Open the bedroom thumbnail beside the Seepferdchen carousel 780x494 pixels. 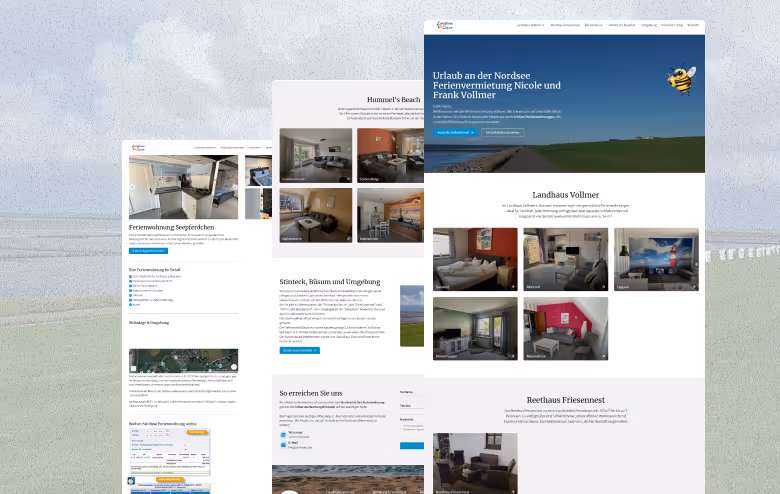click(x=258, y=170)
